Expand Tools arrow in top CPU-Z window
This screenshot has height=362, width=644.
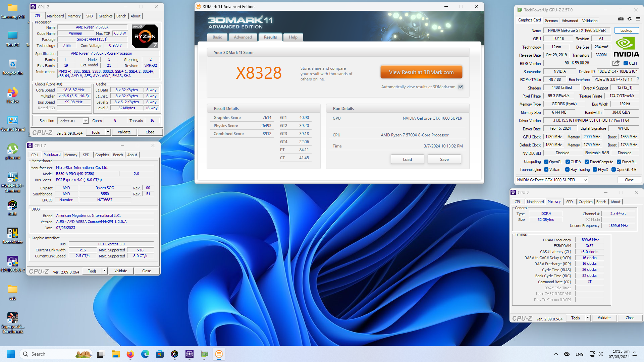pyautogui.click(x=108, y=132)
